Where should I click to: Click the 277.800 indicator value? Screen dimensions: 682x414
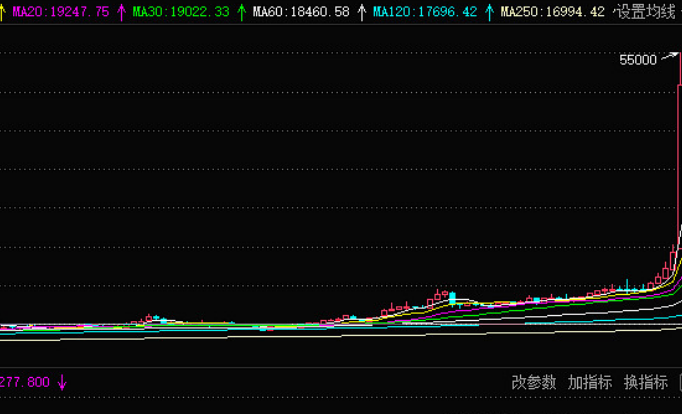(24, 382)
